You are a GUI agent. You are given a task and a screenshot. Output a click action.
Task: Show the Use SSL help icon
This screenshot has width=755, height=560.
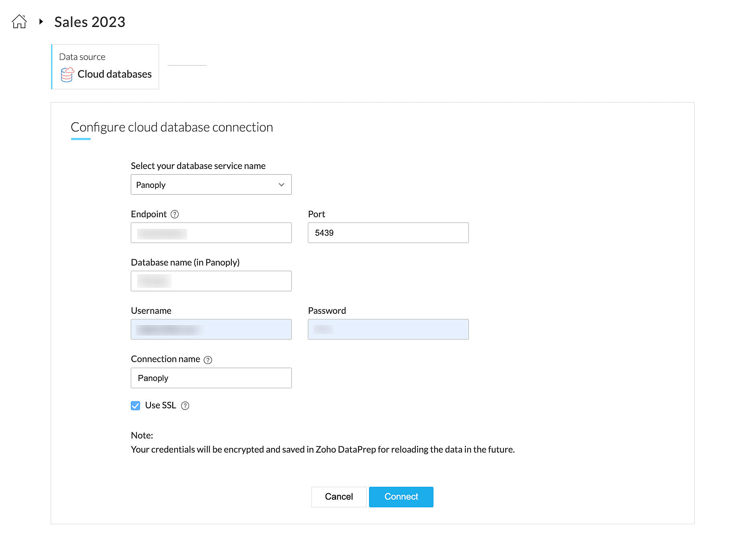[185, 406]
